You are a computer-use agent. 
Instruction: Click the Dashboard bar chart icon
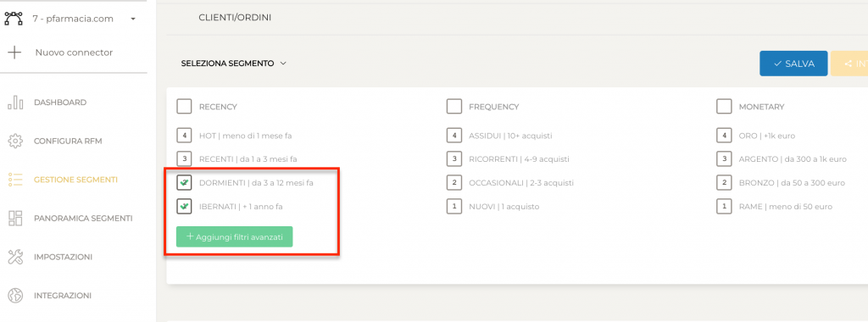pyautogui.click(x=15, y=103)
